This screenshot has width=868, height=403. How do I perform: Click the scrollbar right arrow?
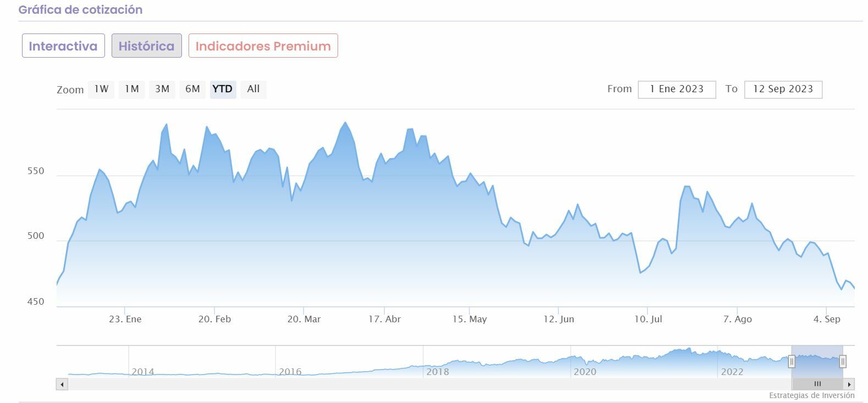pyautogui.click(x=849, y=384)
